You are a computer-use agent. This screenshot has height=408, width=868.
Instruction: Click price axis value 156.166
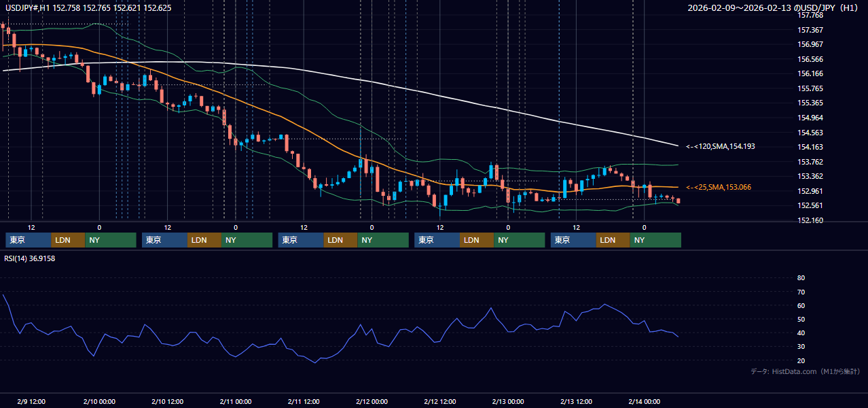[x=810, y=73]
